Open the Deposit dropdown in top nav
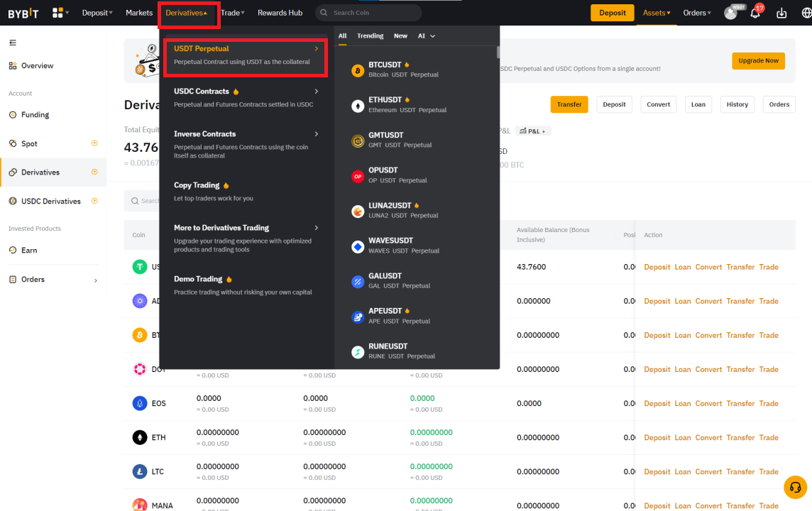The width and height of the screenshot is (812, 511). 97,13
